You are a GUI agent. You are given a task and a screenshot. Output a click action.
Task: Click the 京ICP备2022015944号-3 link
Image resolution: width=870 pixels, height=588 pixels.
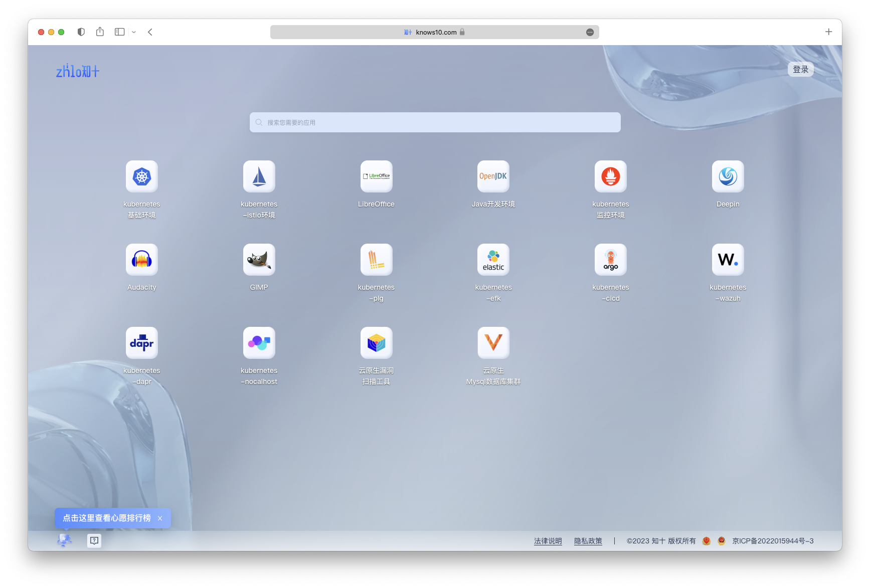(773, 541)
